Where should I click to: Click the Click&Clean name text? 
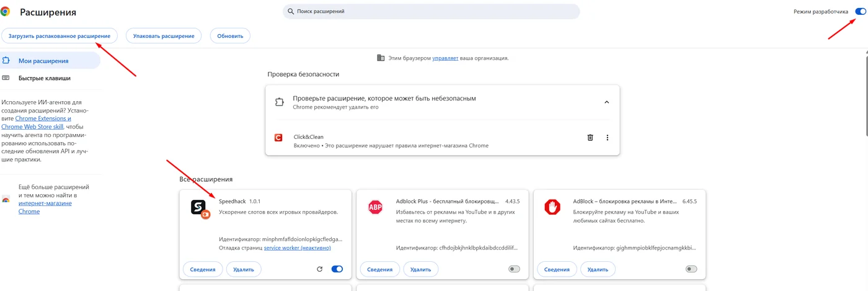[309, 137]
